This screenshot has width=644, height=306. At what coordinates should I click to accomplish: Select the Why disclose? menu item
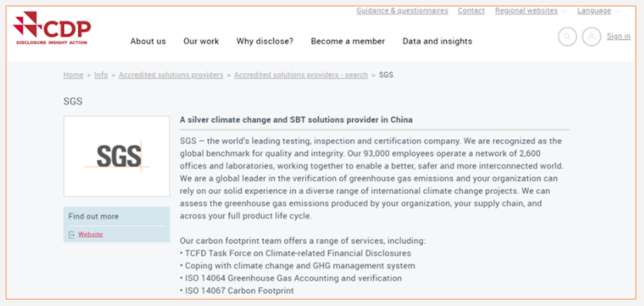[x=265, y=41]
